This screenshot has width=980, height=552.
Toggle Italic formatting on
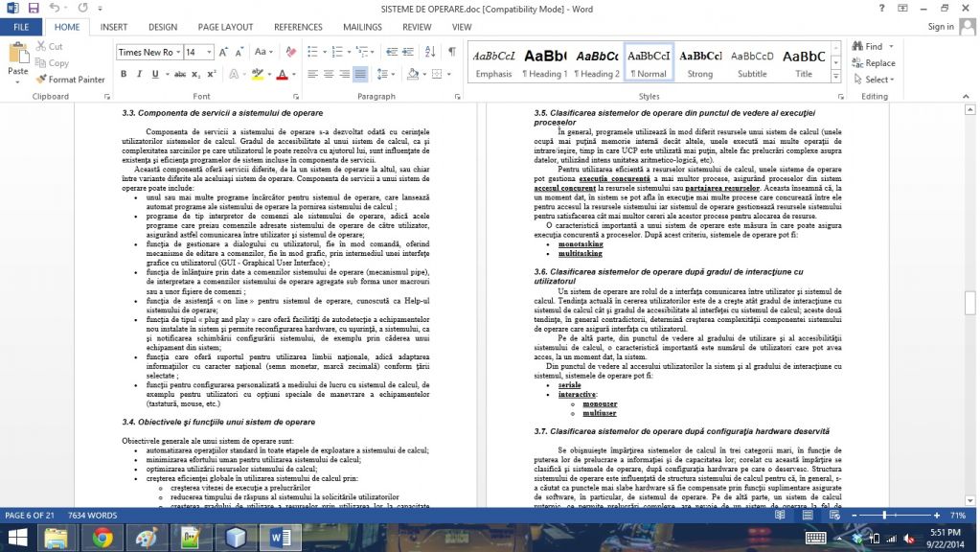[x=138, y=74]
